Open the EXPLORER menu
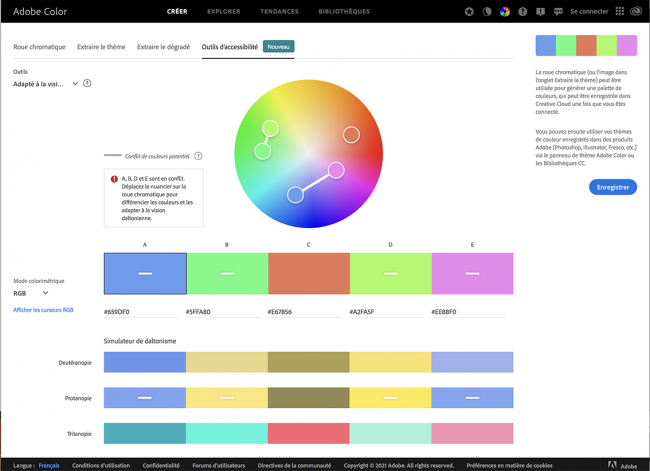 click(224, 12)
